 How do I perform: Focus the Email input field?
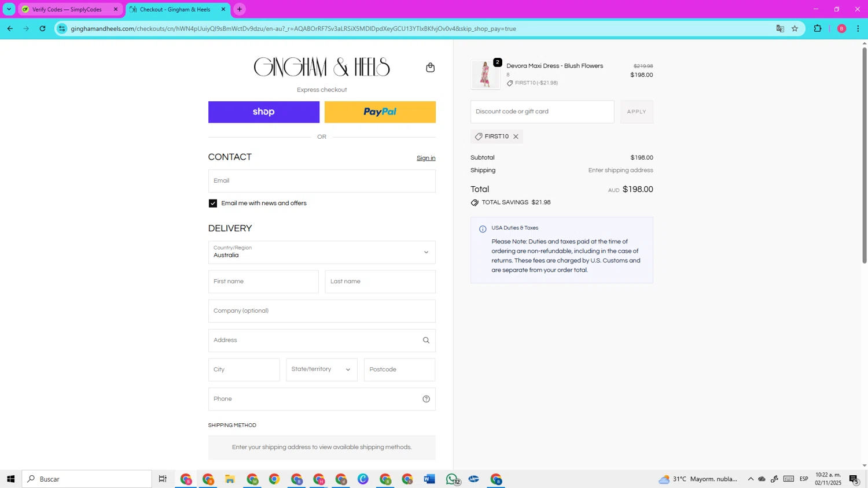[322, 181]
